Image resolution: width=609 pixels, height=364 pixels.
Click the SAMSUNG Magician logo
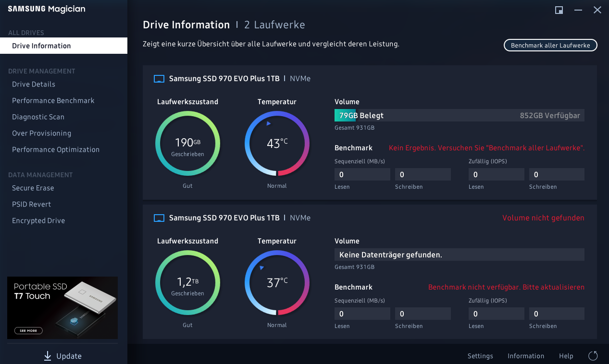coord(46,9)
